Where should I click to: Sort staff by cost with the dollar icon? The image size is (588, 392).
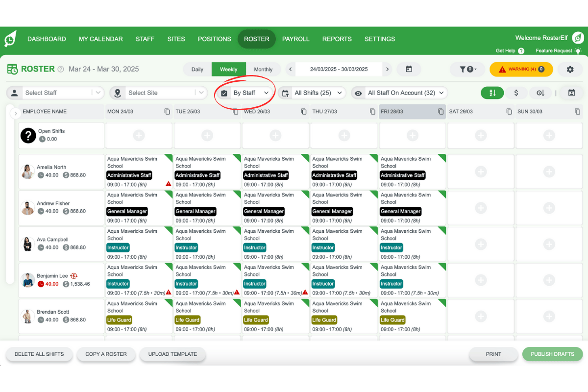[x=516, y=92]
